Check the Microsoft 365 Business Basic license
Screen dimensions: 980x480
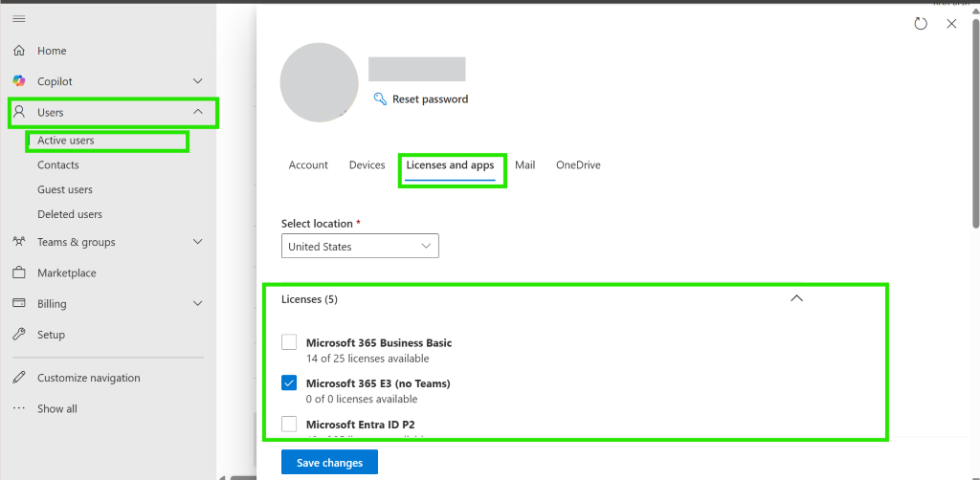coord(289,342)
